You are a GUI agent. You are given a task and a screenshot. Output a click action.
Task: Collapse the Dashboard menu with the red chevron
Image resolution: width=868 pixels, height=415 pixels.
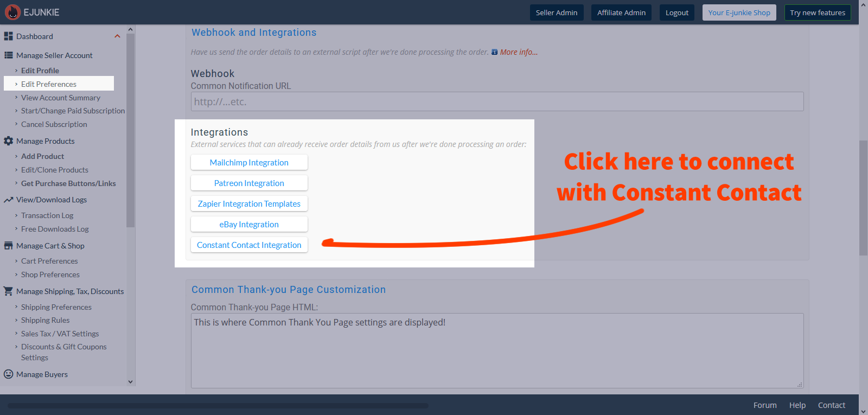(117, 36)
